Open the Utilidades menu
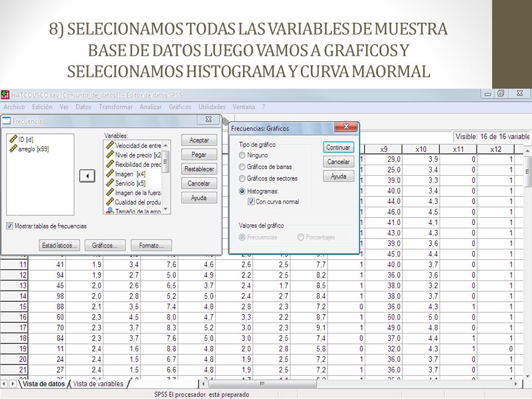The height and width of the screenshot is (399, 532). [x=212, y=107]
